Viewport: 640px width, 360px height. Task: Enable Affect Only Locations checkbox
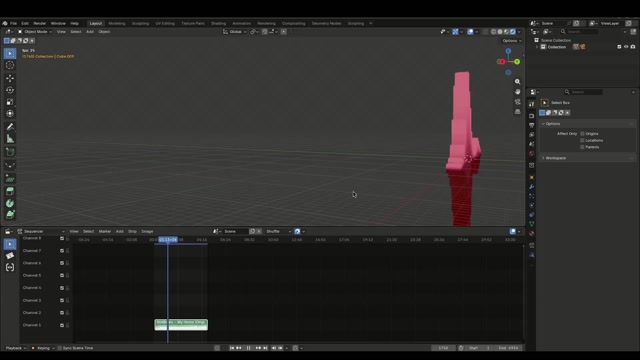[x=582, y=140]
